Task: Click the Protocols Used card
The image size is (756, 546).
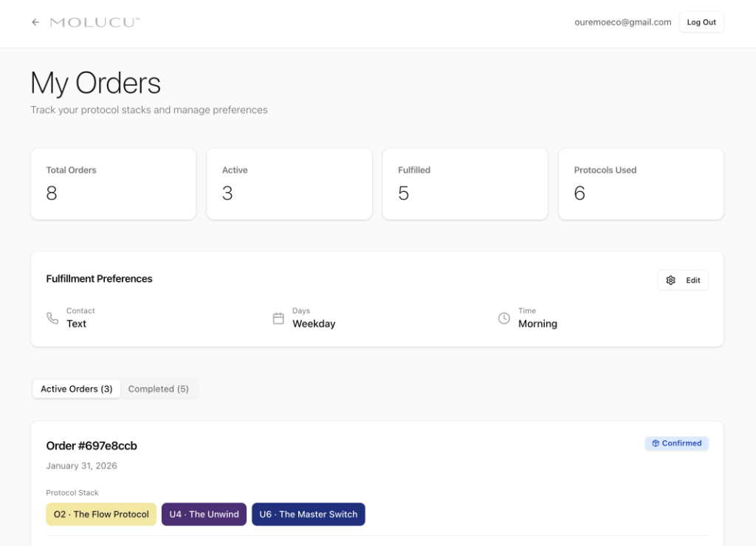Action: [641, 184]
